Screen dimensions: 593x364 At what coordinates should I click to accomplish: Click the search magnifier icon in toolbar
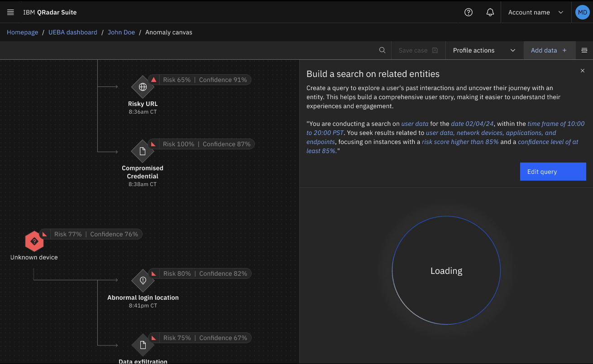(382, 50)
